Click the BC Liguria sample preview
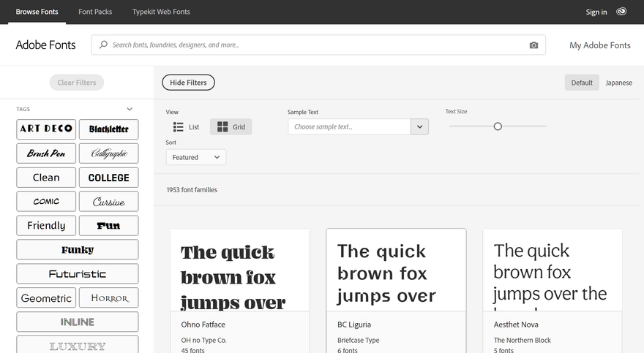Image resolution: width=644 pixels, height=353 pixels. [x=396, y=270]
